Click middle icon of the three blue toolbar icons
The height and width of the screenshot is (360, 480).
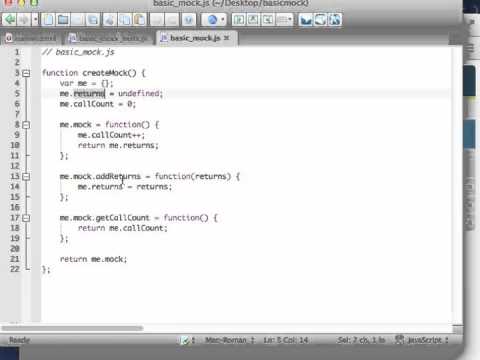[x=320, y=20]
